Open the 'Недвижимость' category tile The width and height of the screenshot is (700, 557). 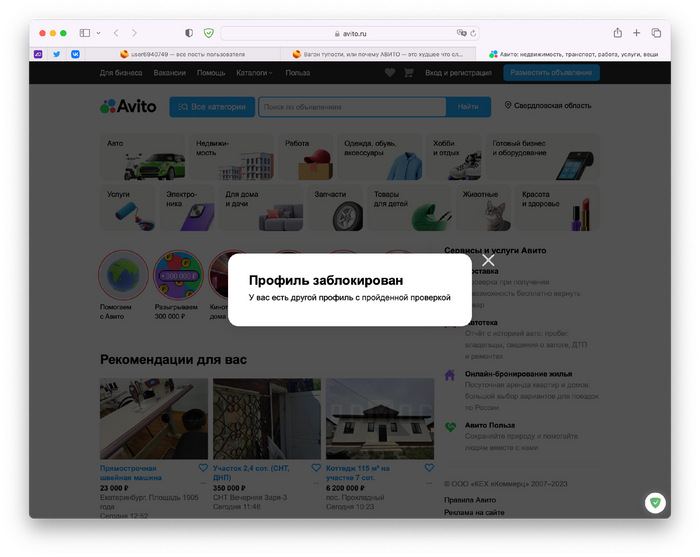coord(231,157)
